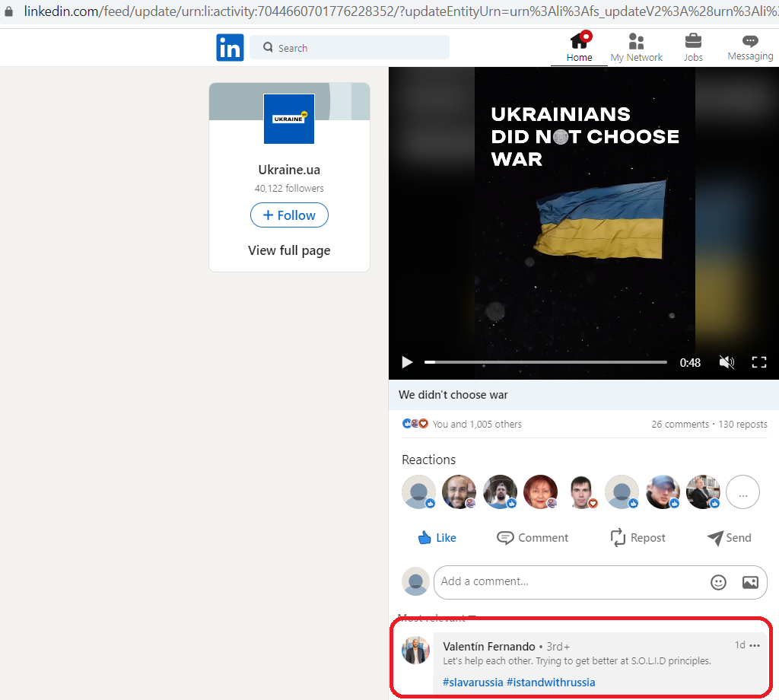The width and height of the screenshot is (779, 700).
Task: Attach a photo to the comment
Action: click(x=750, y=582)
